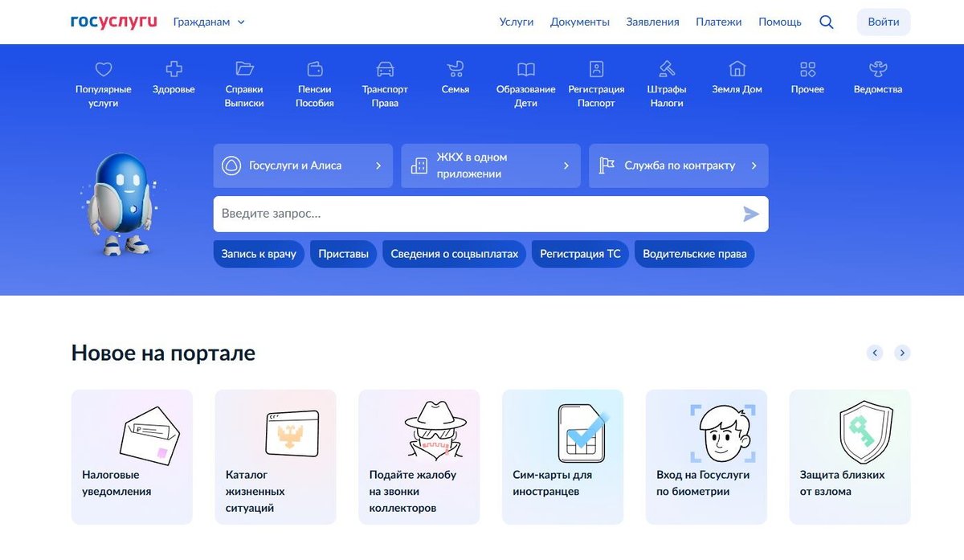This screenshot has width=964, height=560.
Task: Open the Подайте жалобу на звонки коллекторов card
Action: point(419,457)
